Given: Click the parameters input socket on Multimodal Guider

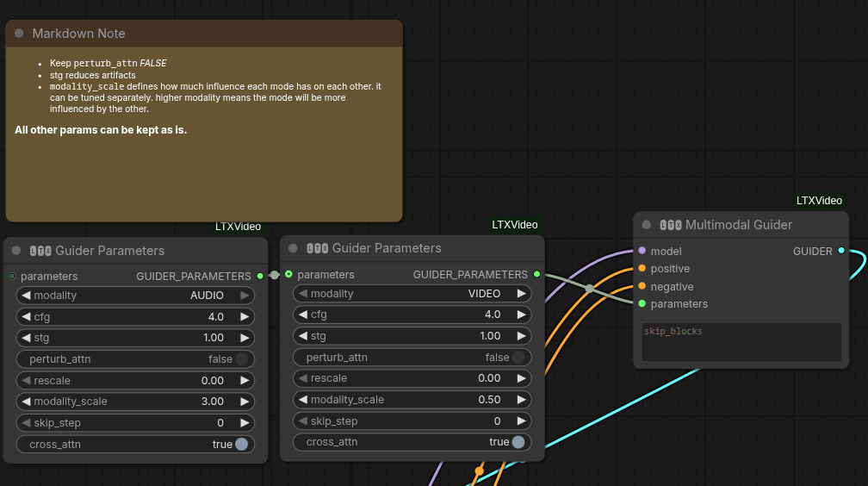Looking at the screenshot, I should tap(642, 303).
